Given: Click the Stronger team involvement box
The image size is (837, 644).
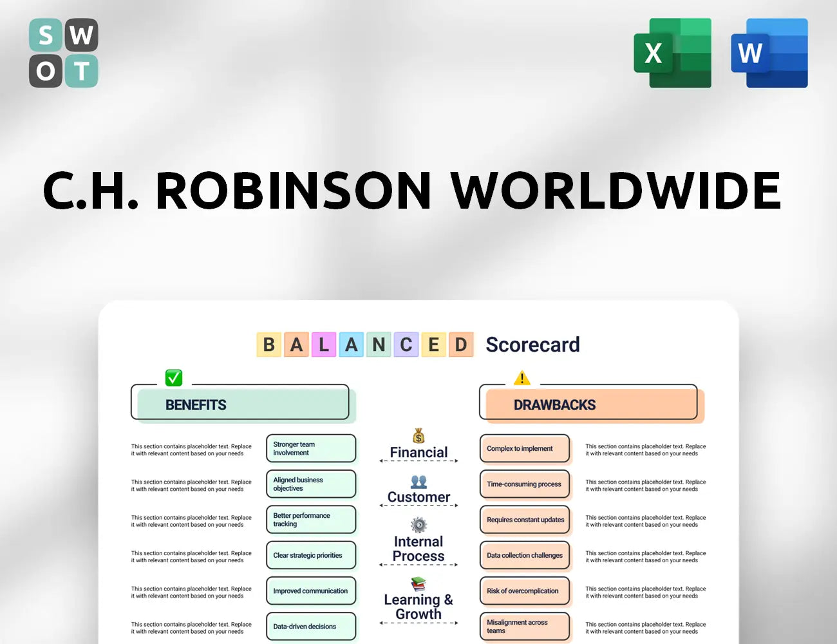Looking at the screenshot, I should pos(311,448).
